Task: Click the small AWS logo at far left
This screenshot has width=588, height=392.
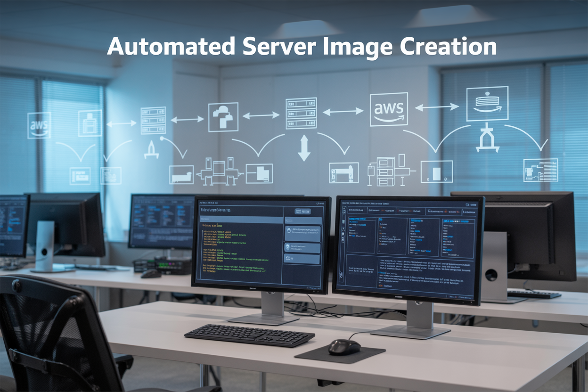Action: [39, 125]
